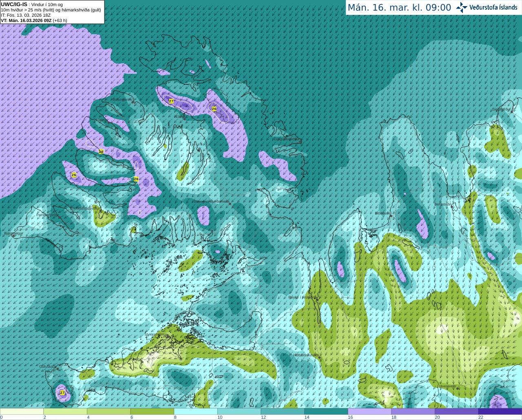Click the VT: Mán. 16.03.2026 09Z line
This screenshot has width=522, height=420.
[x=34, y=20]
